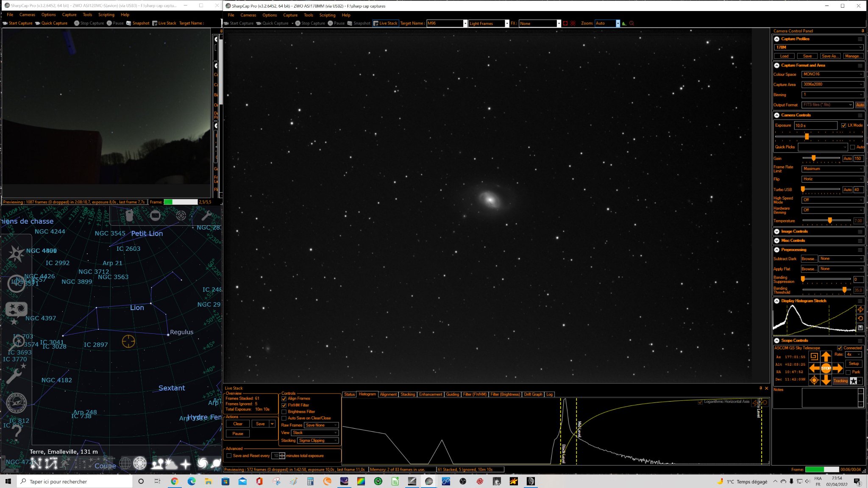
Task: Open the Stacking Sigma Clipping dropdown
Action: pos(318,441)
